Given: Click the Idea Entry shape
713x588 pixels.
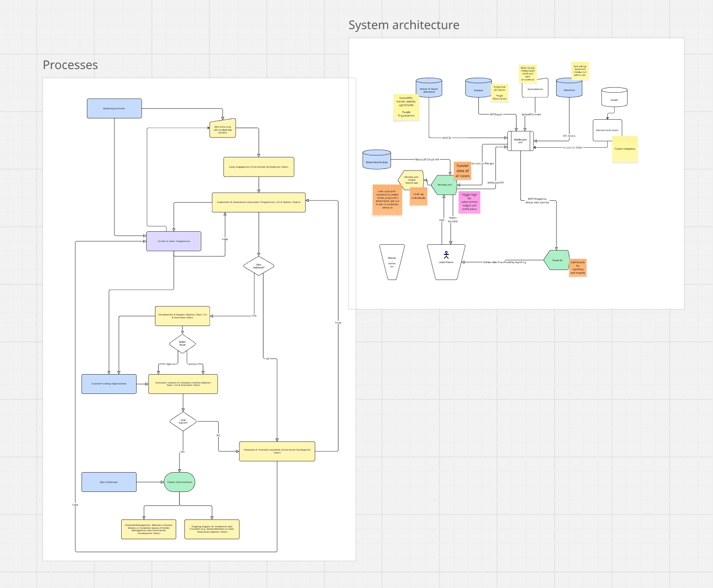Looking at the screenshot, I should click(223, 128).
